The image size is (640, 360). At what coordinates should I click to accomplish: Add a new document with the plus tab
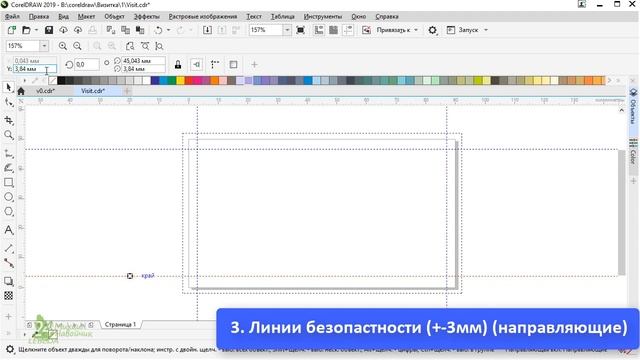point(127,91)
